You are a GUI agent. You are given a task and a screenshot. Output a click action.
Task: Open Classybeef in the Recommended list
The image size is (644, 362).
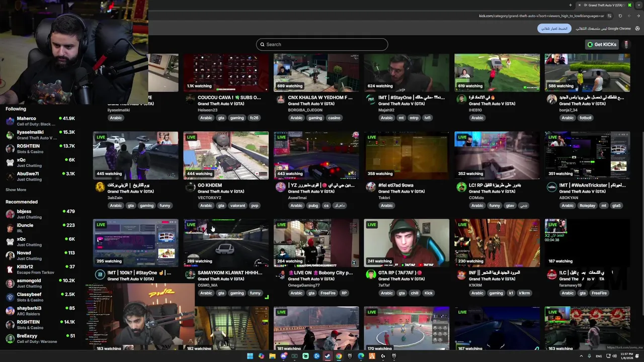click(40, 297)
